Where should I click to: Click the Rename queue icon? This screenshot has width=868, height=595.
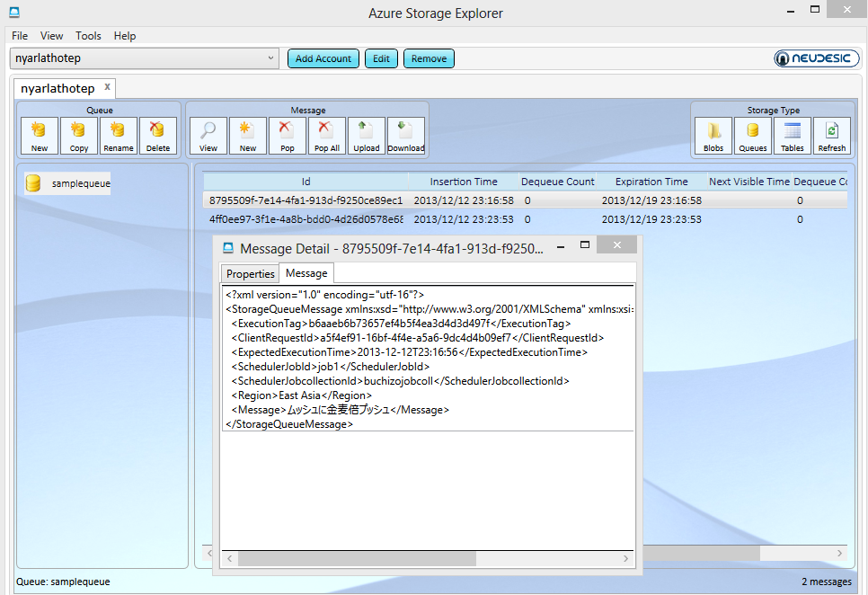coord(119,136)
